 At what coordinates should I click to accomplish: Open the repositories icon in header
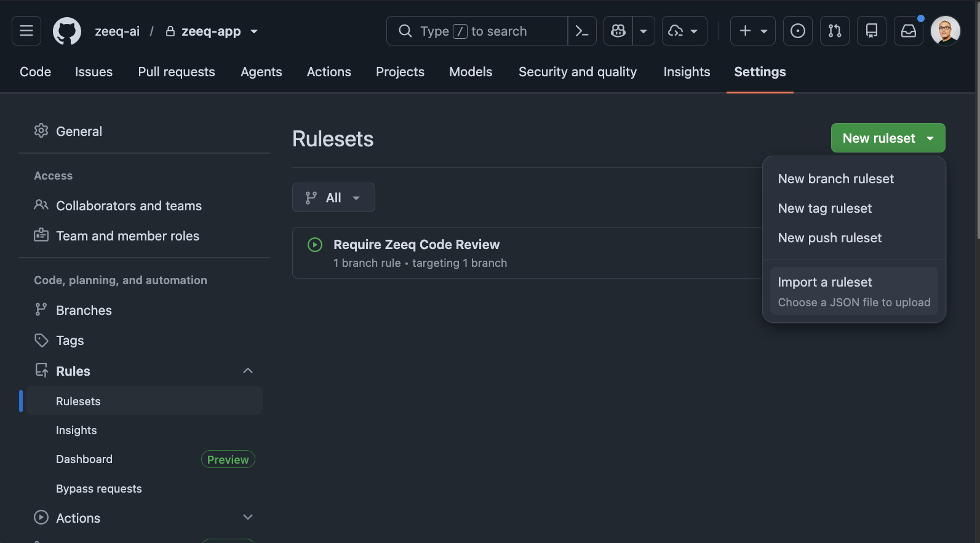coord(872,31)
